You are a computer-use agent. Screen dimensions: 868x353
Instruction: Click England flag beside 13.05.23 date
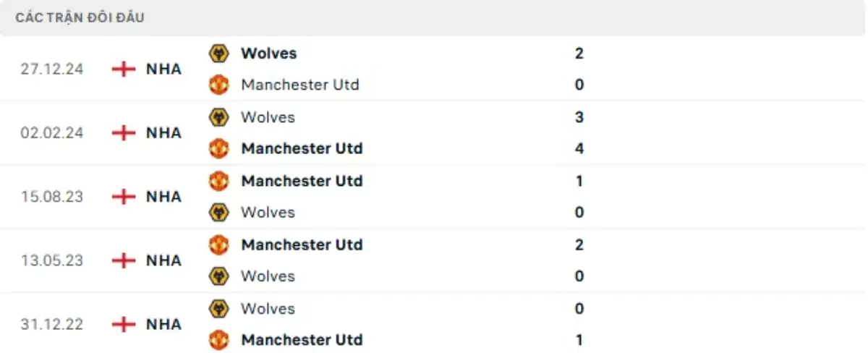pyautogui.click(x=124, y=260)
